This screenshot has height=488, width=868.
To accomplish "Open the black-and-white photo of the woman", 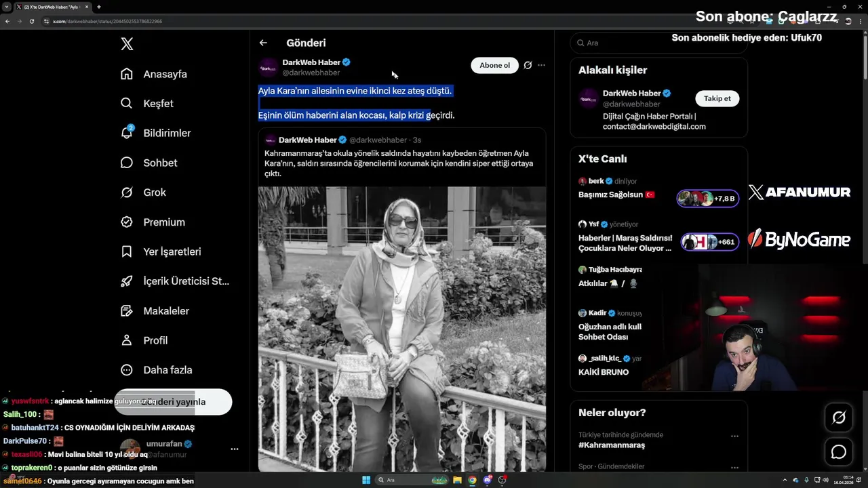I will 402,329.
